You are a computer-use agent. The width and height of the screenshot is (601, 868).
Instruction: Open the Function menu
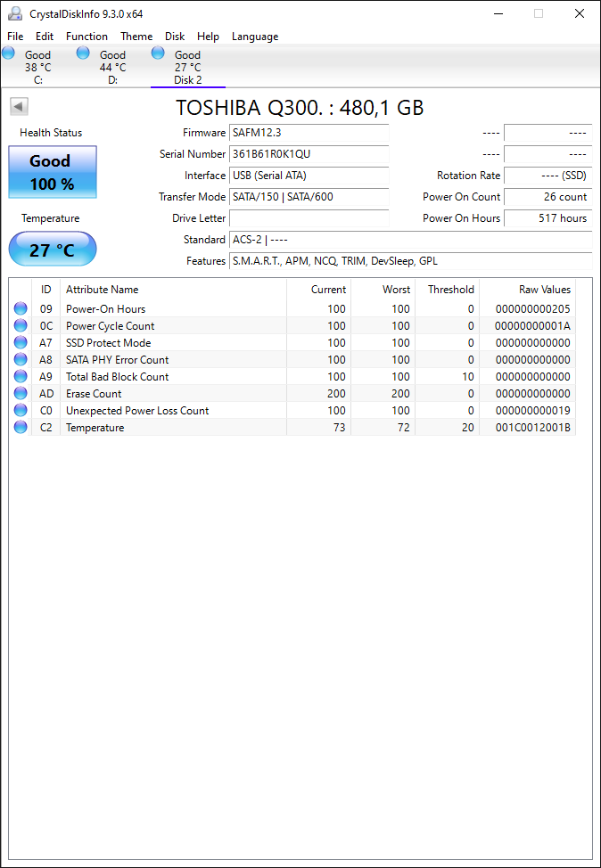pyautogui.click(x=87, y=37)
